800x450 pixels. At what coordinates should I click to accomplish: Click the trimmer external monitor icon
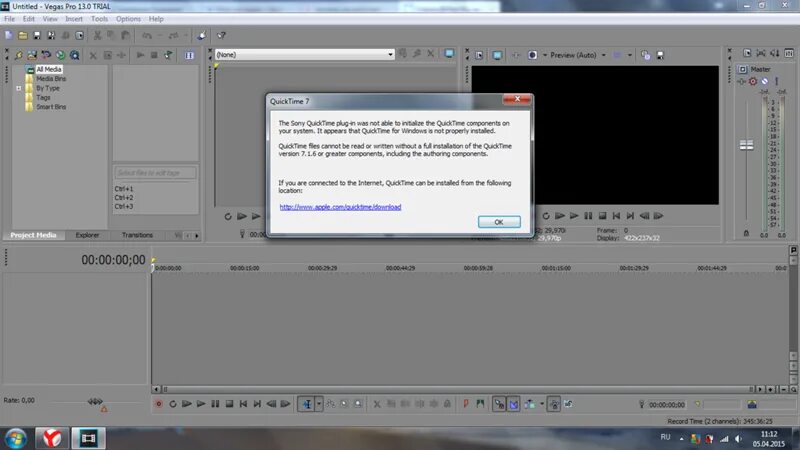click(449, 54)
